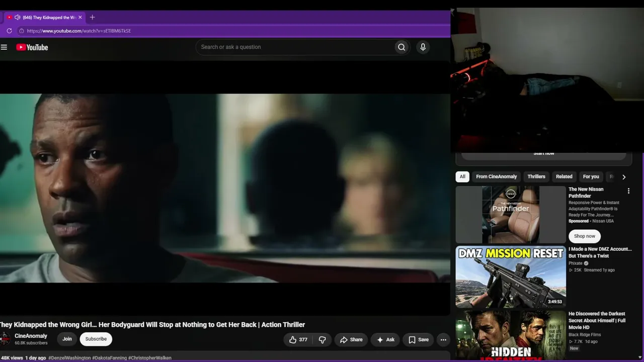The image size is (644, 362).
Task: Start voice search with microphone icon
Action: coord(423,47)
